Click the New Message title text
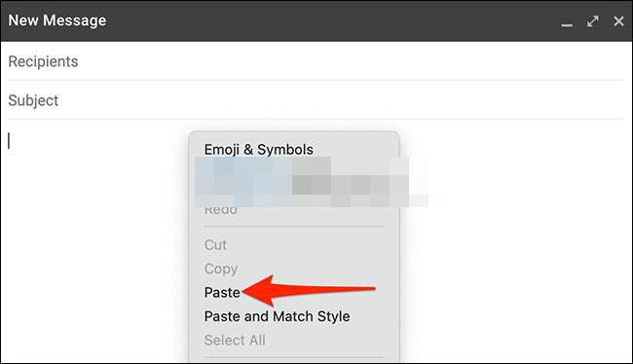 coord(57,20)
